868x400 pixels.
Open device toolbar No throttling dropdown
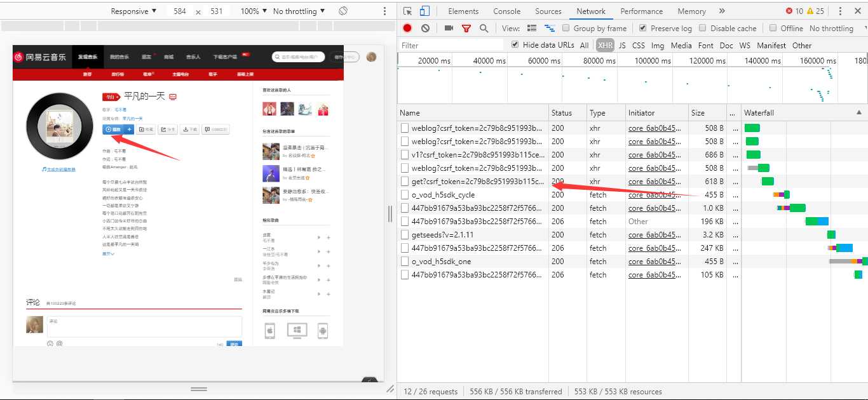click(x=299, y=11)
